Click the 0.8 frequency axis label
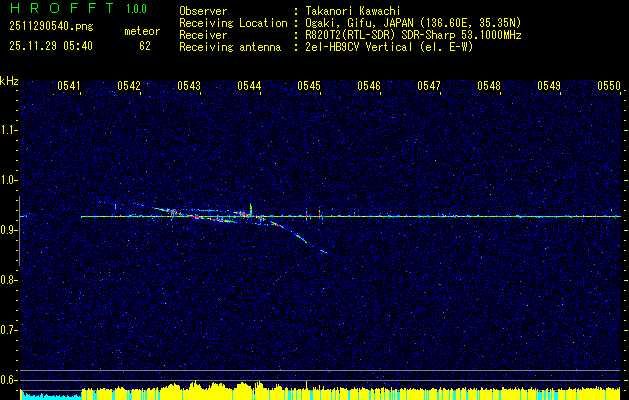629x400 pixels. coord(9,280)
